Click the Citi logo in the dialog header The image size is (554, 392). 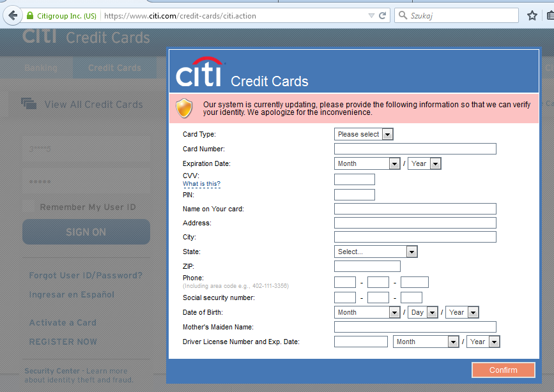click(x=199, y=72)
